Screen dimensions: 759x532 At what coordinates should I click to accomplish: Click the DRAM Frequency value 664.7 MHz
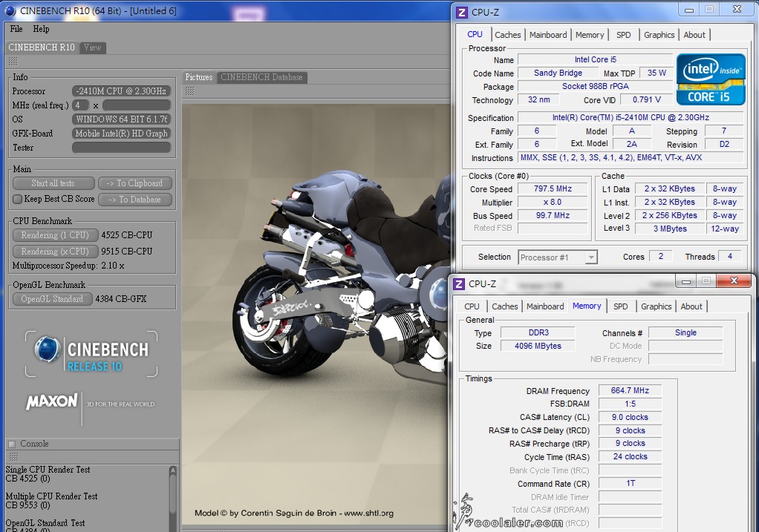pyautogui.click(x=630, y=390)
